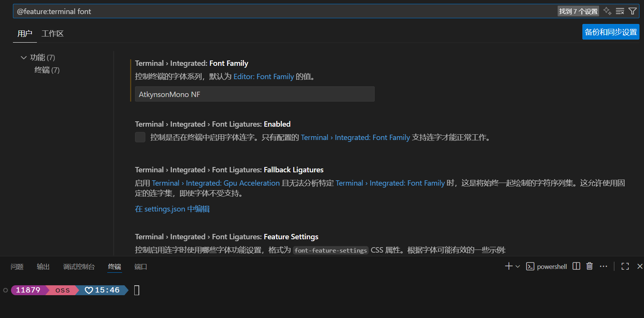Clear the settings search input icon
The height and width of the screenshot is (318, 644).
coord(620,11)
